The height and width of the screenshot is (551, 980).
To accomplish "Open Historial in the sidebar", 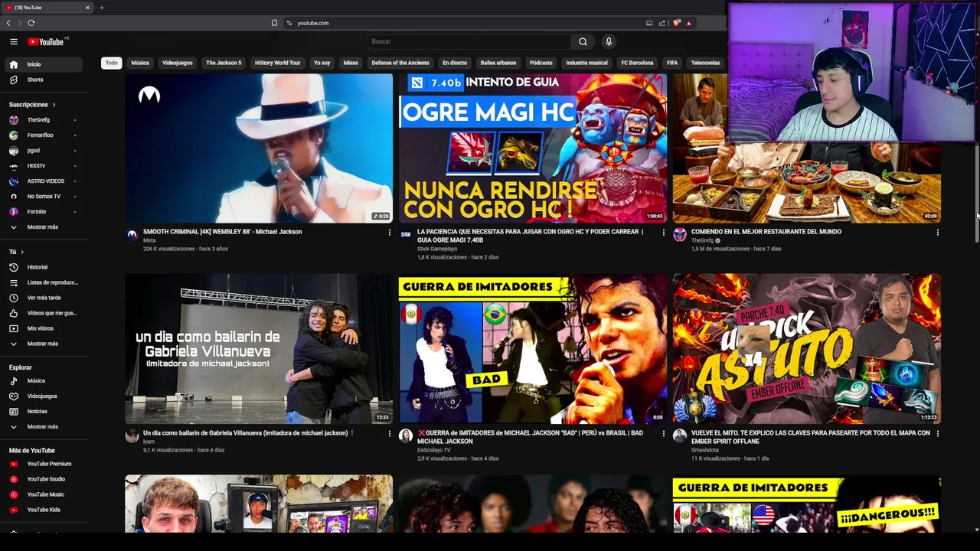I will tap(44, 267).
